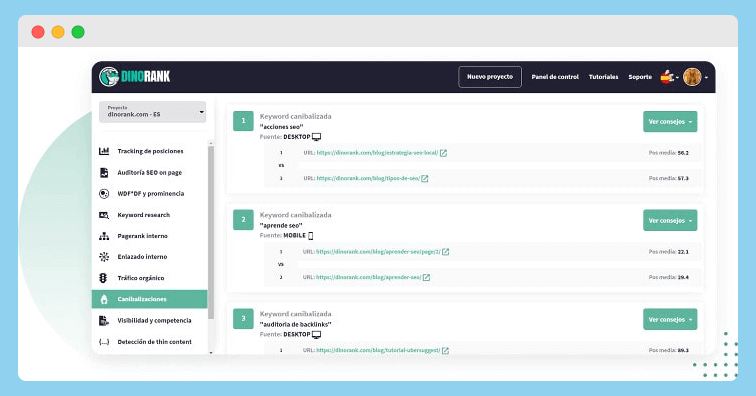Click the sidebar scroll down arrow
756x396 pixels.
(x=211, y=353)
